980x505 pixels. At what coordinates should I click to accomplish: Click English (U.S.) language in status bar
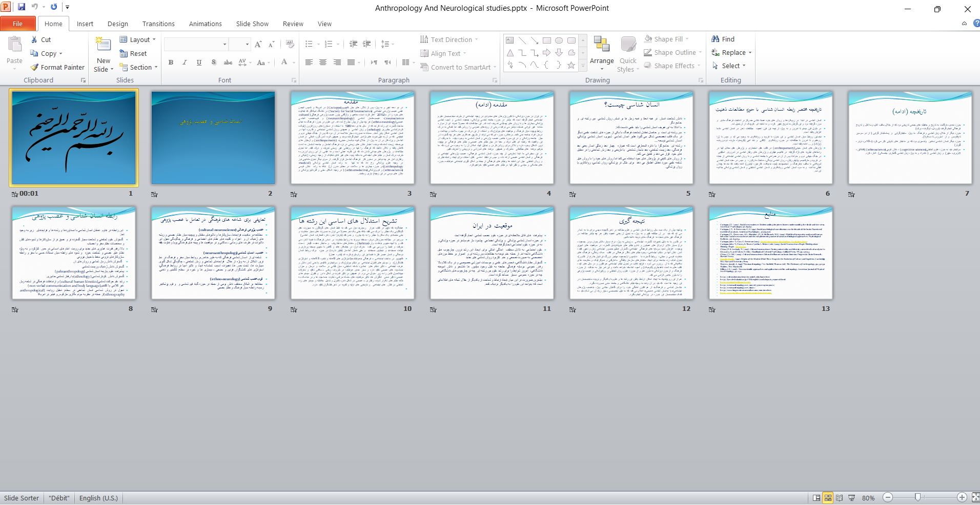tap(98, 498)
